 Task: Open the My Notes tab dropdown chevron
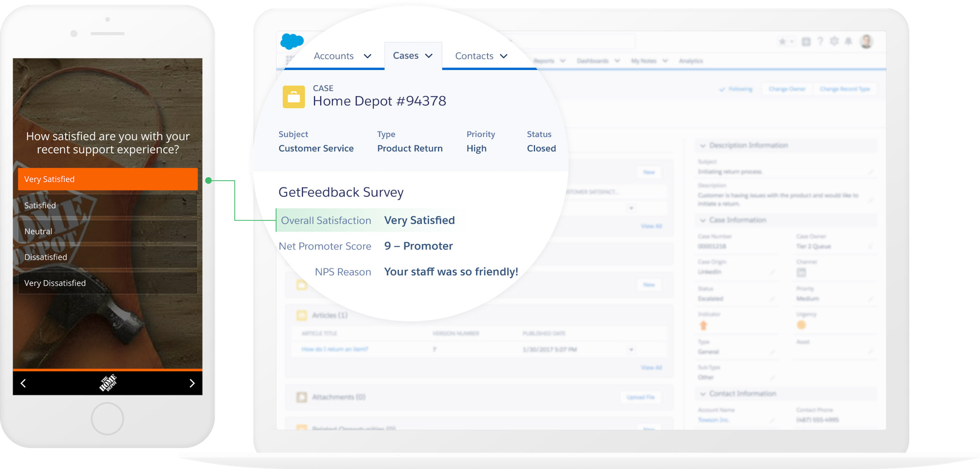(665, 61)
